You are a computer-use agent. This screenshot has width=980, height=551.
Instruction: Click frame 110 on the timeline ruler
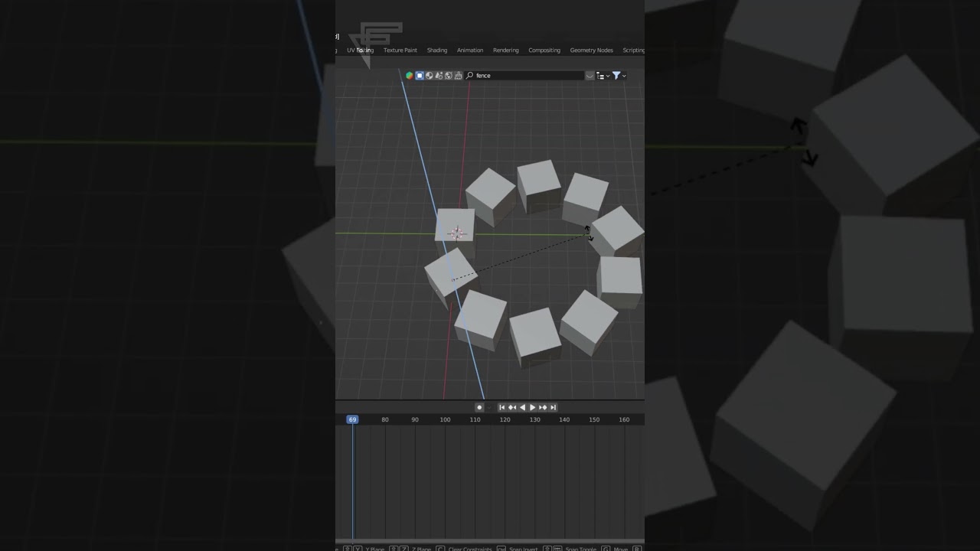coord(475,419)
